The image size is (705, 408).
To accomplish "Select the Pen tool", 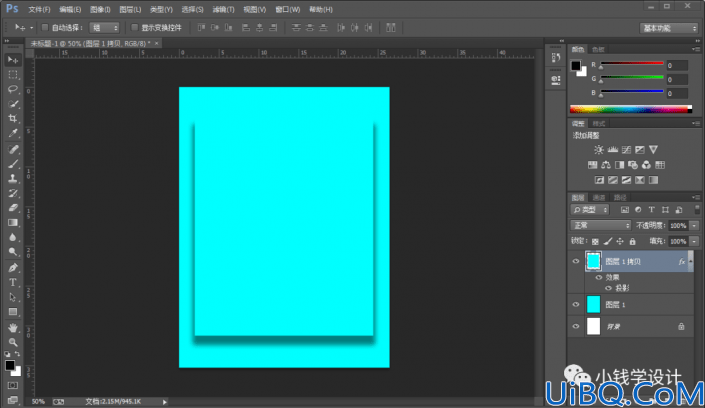I will coord(13,268).
